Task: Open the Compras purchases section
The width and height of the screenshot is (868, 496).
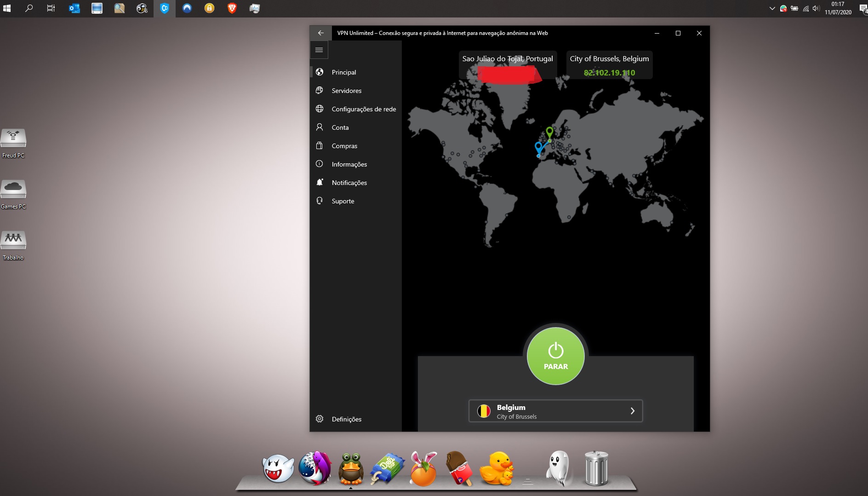Action: pyautogui.click(x=356, y=146)
